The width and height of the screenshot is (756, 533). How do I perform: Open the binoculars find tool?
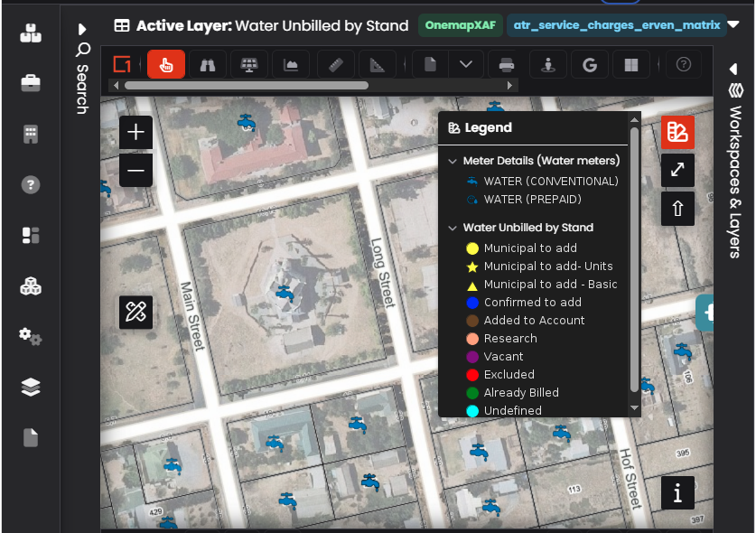(x=208, y=65)
